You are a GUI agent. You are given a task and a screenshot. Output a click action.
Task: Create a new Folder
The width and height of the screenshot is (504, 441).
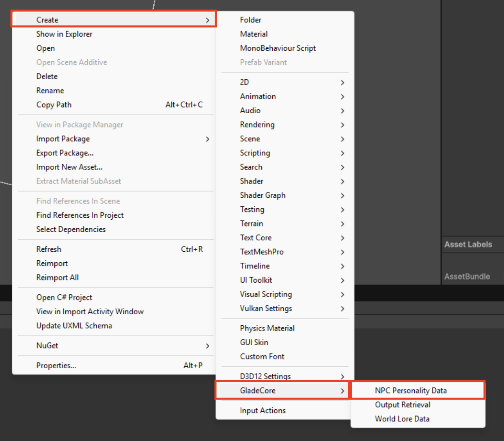click(250, 19)
